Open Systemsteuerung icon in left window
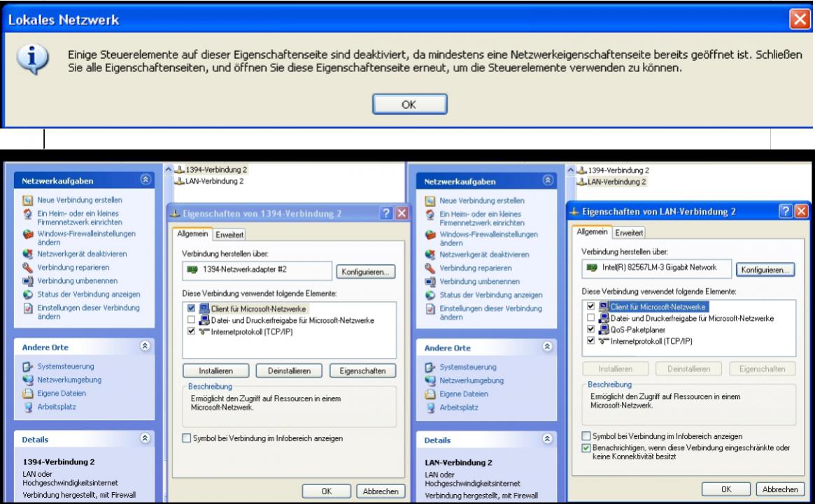Viewport: 815px width, 504px height. click(27, 366)
